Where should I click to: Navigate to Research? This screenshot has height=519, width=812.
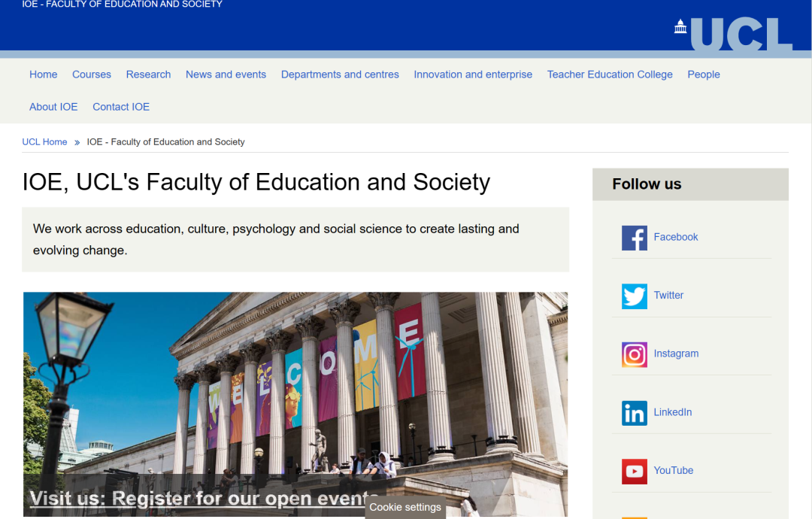click(148, 74)
